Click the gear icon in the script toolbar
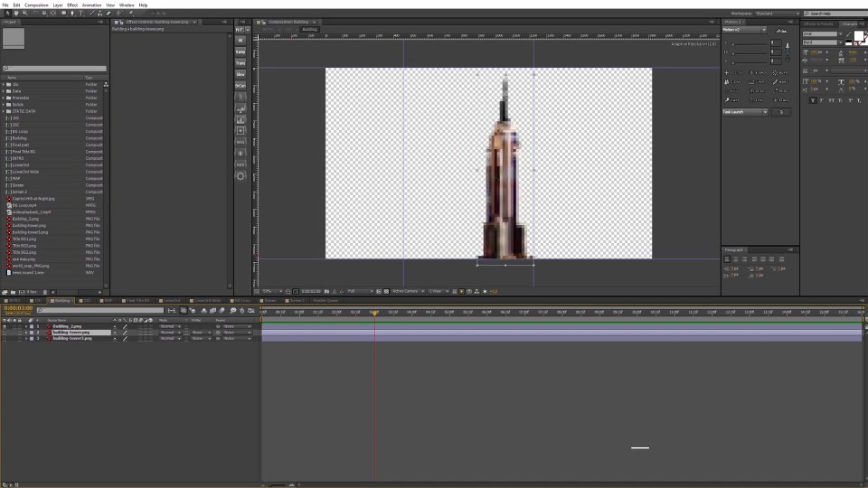The image size is (868, 488). pos(241,176)
